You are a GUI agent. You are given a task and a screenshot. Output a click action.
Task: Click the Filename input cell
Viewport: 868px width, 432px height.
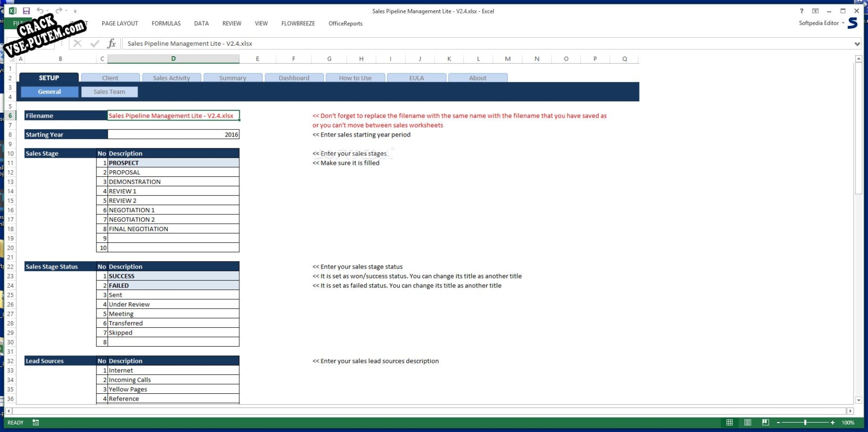173,116
